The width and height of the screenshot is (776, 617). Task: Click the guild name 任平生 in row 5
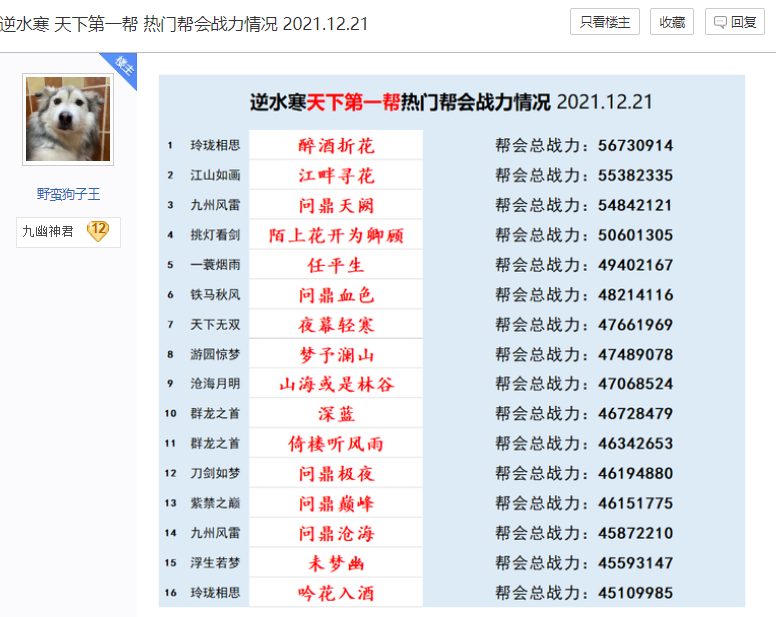coord(336,266)
